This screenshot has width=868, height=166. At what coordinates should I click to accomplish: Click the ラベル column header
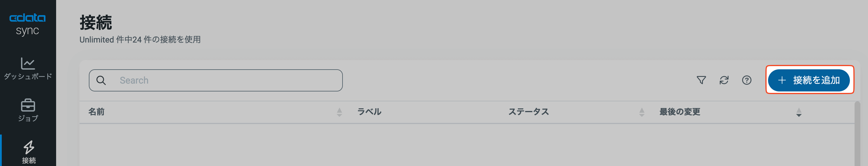tap(369, 112)
